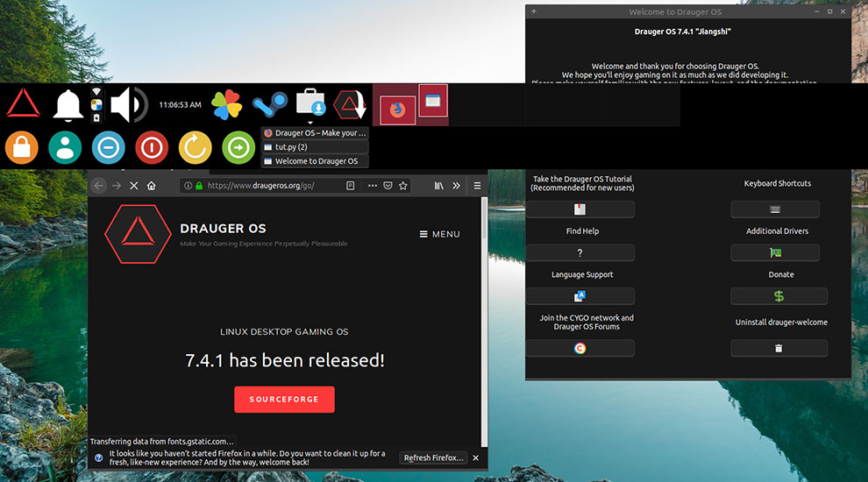Screen dimensions: 868x482
Task: Click the DRAUGER OS site title
Action: pyautogui.click(x=223, y=229)
